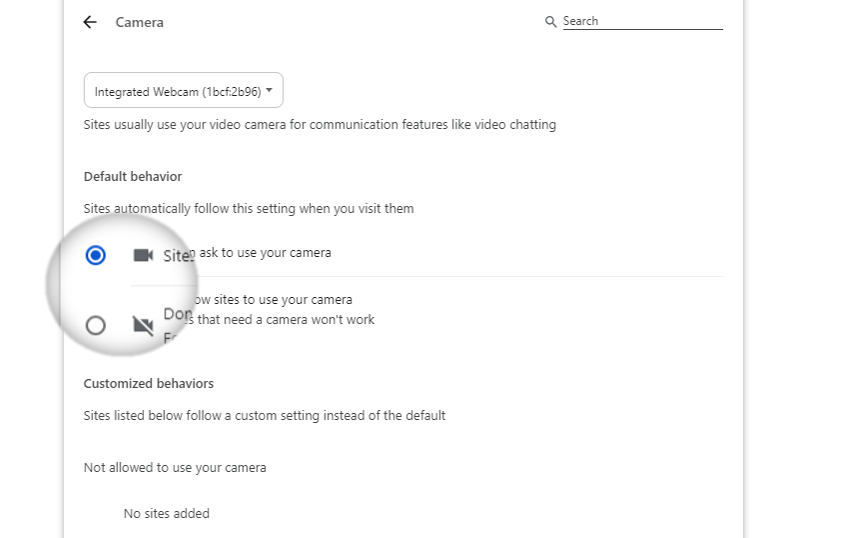
Task: Click 'Not allowed to use your camera' heading
Action: pos(175,468)
